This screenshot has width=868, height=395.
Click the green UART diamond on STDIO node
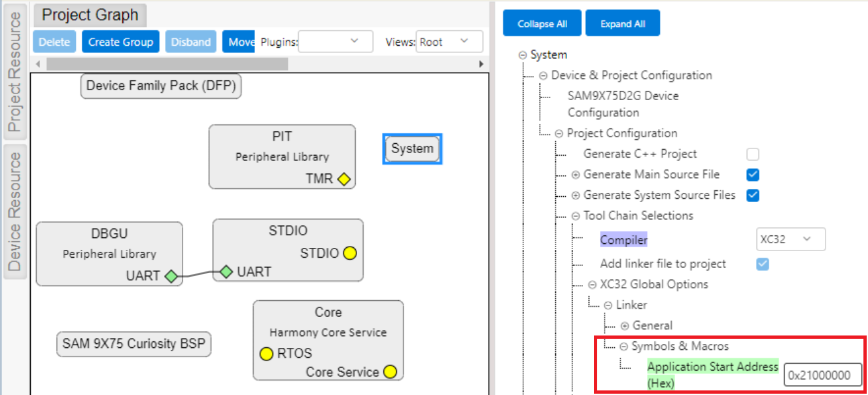227,271
